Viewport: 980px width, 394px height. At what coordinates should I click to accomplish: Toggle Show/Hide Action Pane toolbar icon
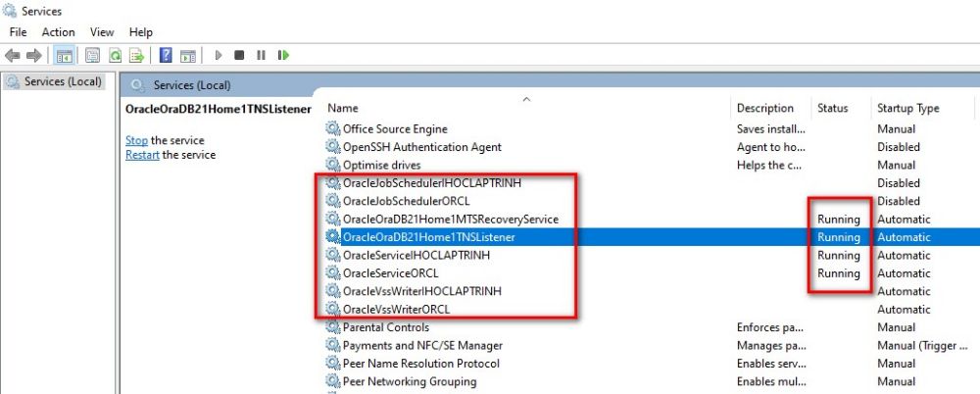[188, 56]
